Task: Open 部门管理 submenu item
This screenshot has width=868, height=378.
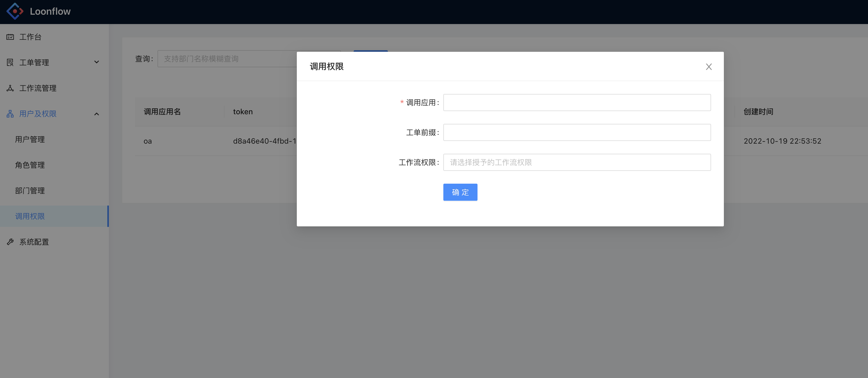Action: (x=54, y=191)
